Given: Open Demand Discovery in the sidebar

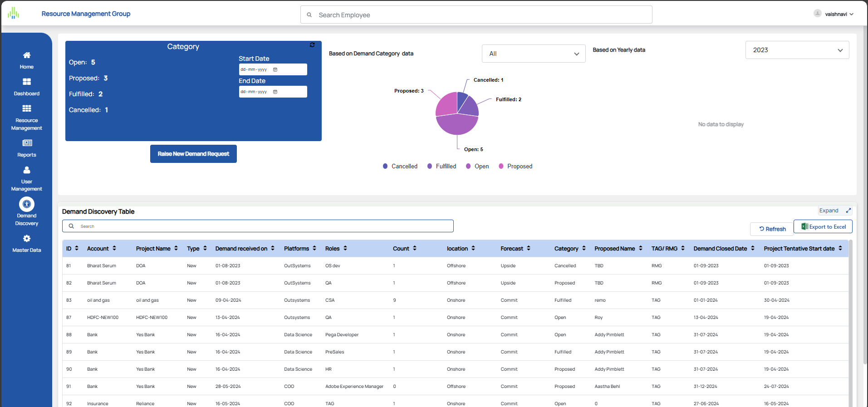Looking at the screenshot, I should (27, 205).
